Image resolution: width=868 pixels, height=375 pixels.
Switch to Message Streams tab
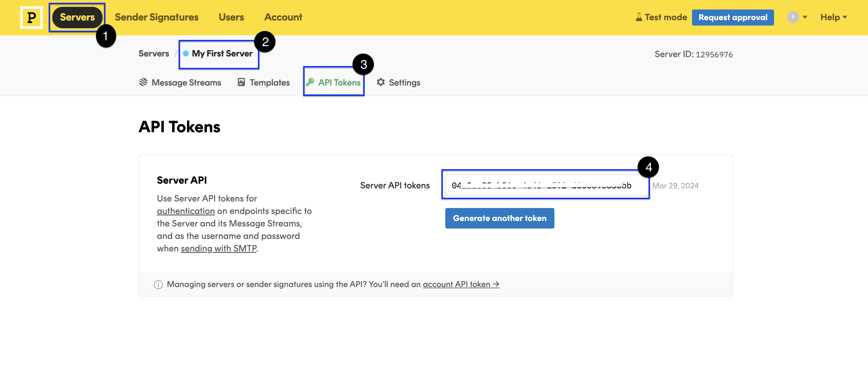point(186,83)
